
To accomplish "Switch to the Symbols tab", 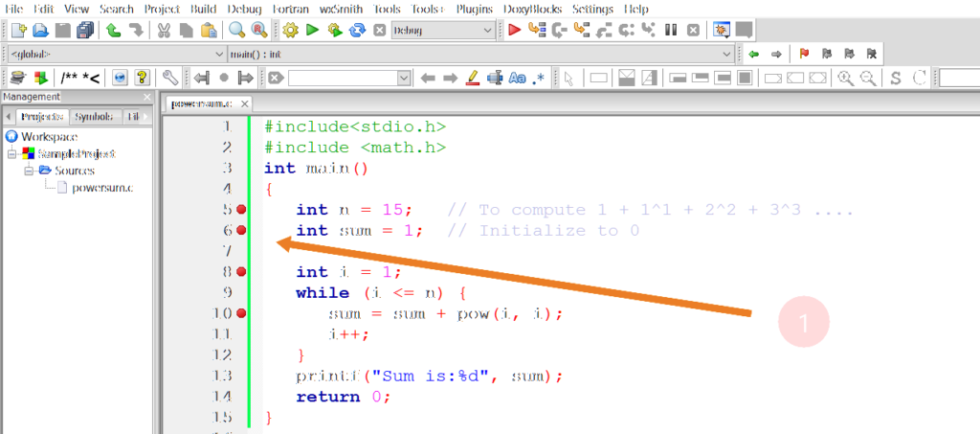I will (x=93, y=117).
